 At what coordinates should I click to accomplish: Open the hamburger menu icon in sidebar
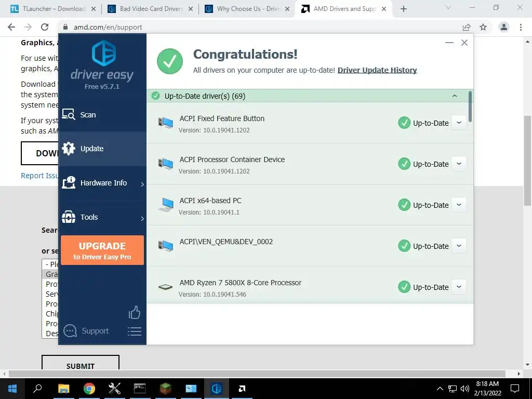coord(135,331)
